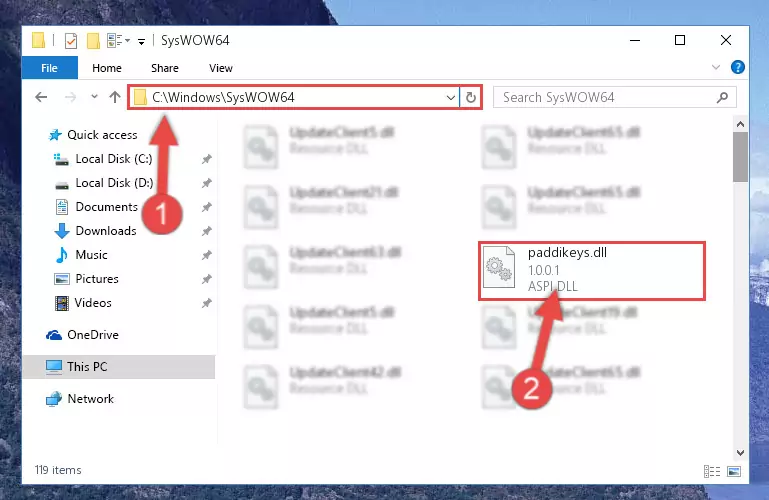Click the pin icon next to Local Disk (D:)
This screenshot has width=769, height=500.
coord(206,183)
